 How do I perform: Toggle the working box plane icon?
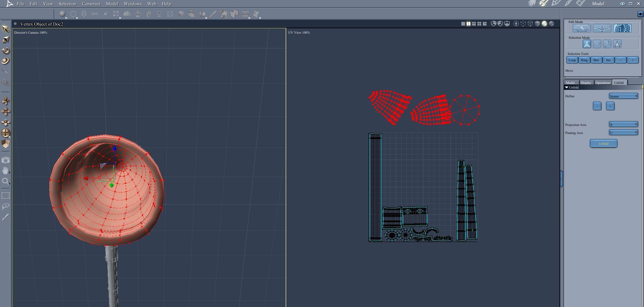click(x=6, y=144)
